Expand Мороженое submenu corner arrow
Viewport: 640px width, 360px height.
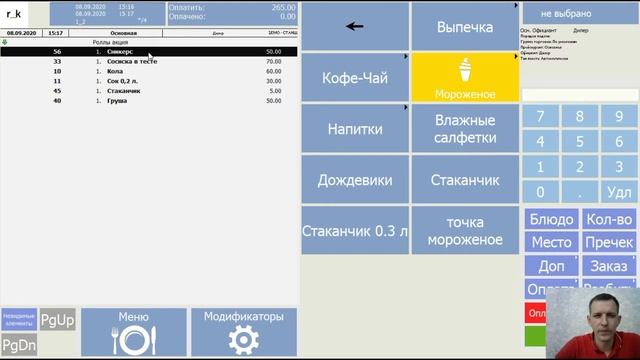pyautogui.click(x=516, y=56)
